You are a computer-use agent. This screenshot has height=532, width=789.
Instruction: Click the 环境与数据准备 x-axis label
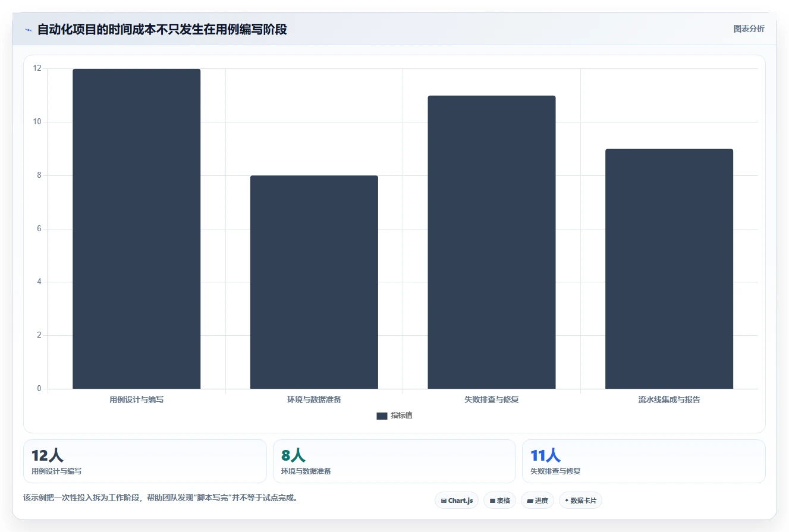pyautogui.click(x=314, y=399)
